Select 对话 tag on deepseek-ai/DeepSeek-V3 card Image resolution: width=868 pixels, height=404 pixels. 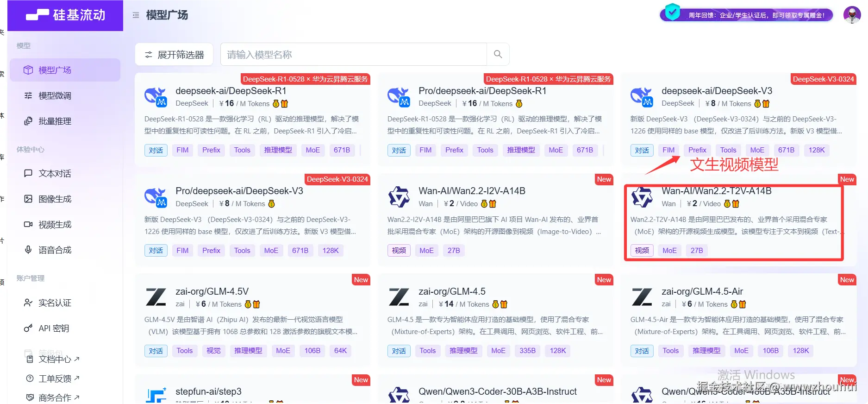642,150
